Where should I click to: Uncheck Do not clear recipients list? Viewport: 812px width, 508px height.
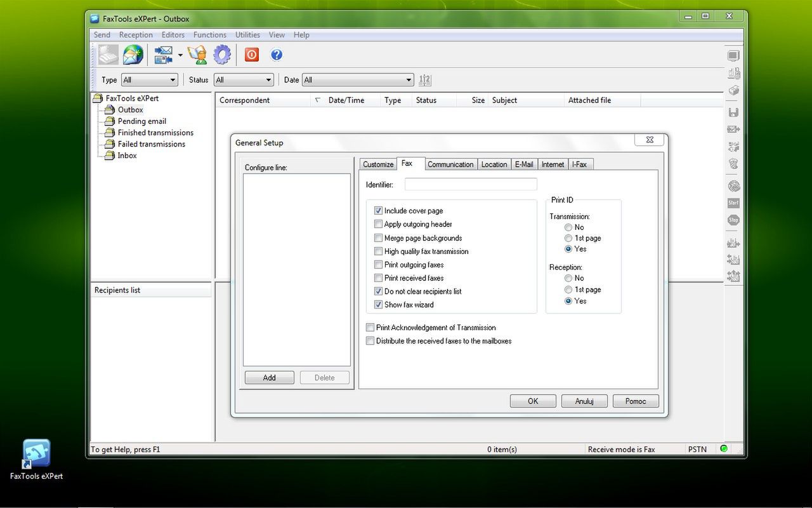pos(379,291)
